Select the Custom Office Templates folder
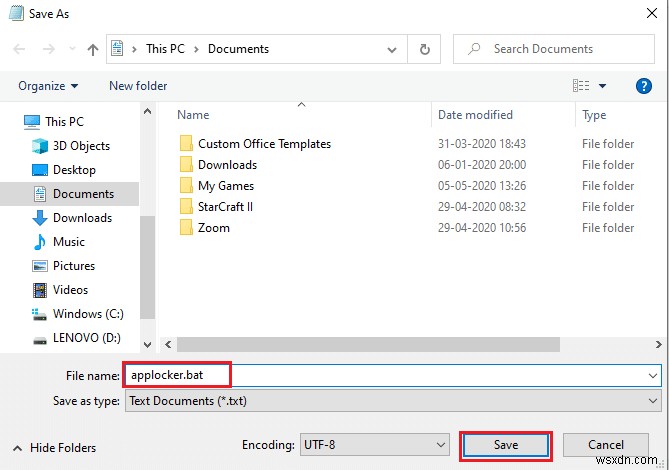Screen dimensions: 669x470 point(264,144)
